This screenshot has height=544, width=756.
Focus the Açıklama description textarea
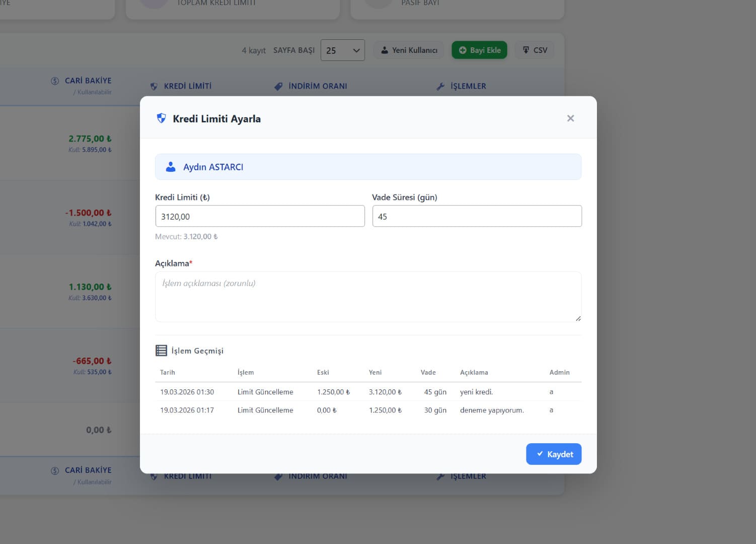pos(368,297)
